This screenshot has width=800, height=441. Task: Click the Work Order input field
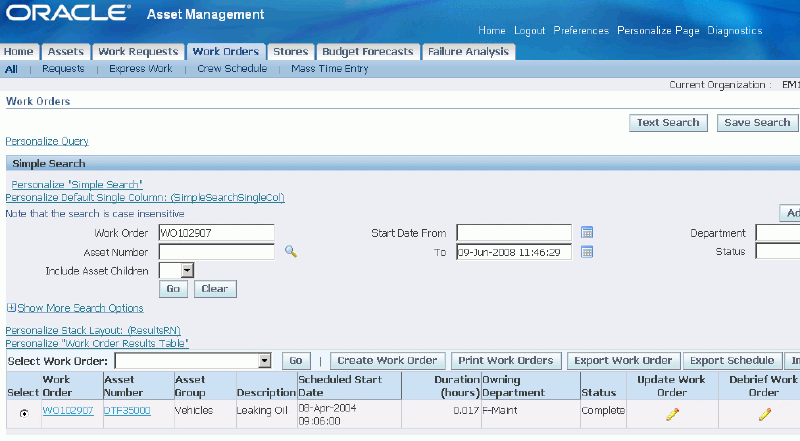(x=216, y=233)
